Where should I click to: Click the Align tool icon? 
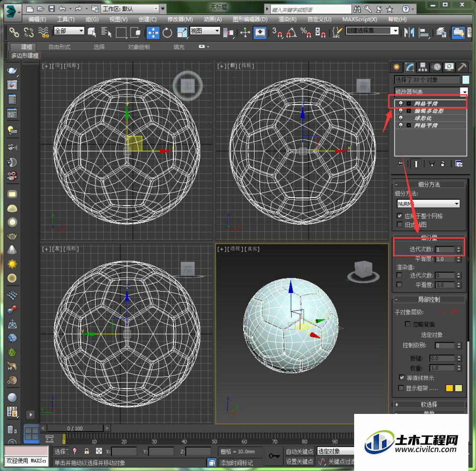[424, 32]
